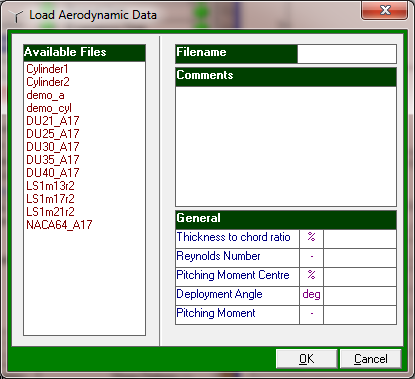Click the Filename input field

(347, 54)
